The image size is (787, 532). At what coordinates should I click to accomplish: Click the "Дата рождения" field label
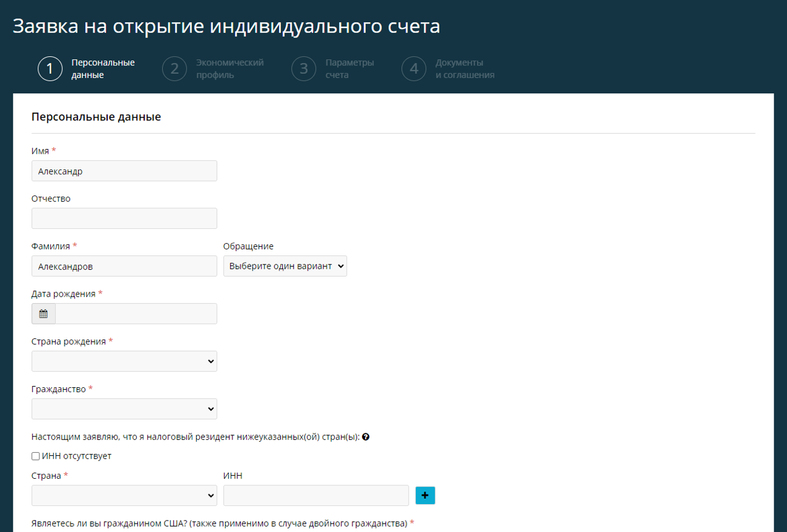tap(64, 294)
